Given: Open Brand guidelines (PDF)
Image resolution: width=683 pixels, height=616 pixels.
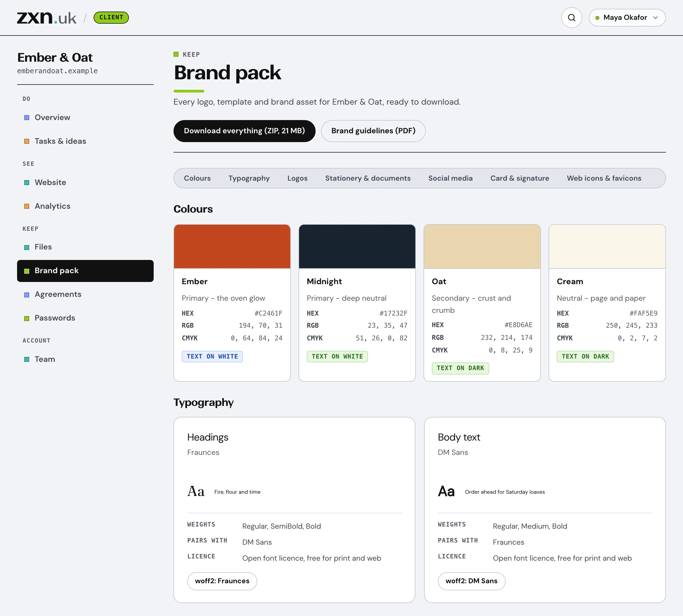Looking at the screenshot, I should pos(373,131).
